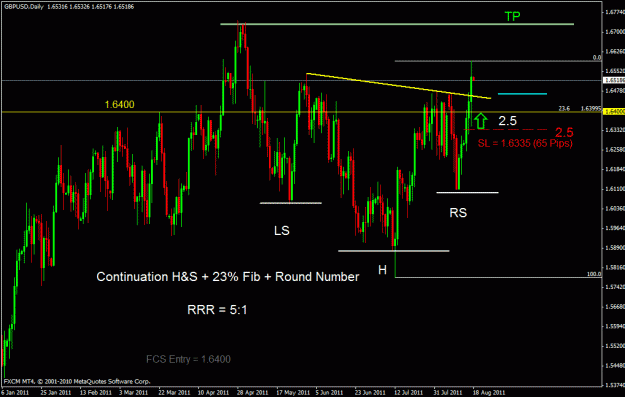Click the RS shoulder label
Image resolution: width=625 pixels, height=397 pixels.
pyautogui.click(x=458, y=213)
